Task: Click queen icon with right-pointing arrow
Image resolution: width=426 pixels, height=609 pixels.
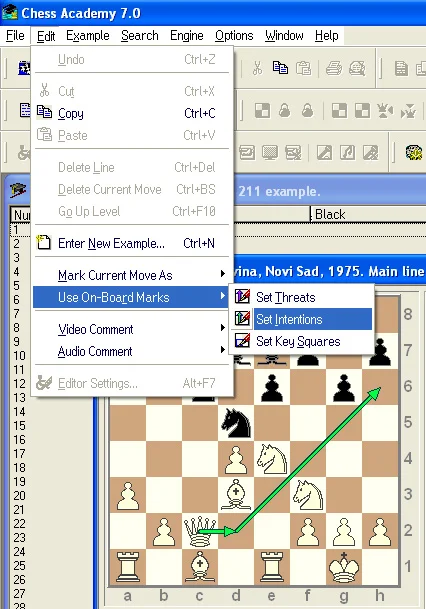Action: coord(408,111)
